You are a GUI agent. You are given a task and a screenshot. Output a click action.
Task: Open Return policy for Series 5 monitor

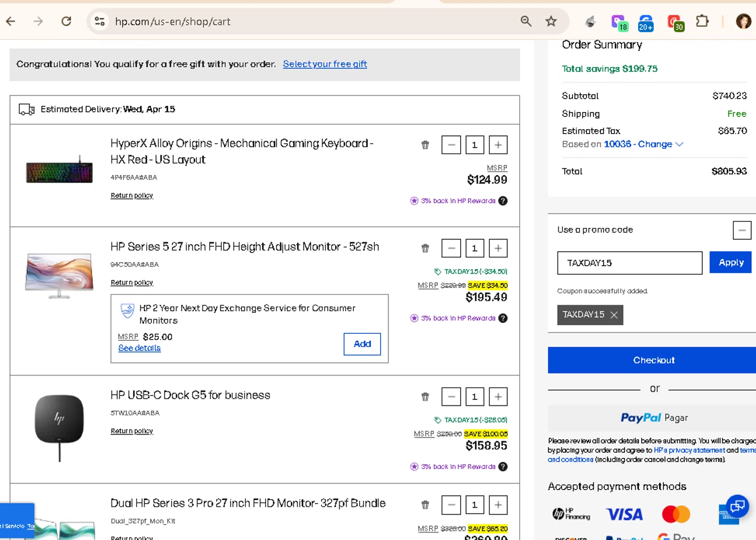coord(132,283)
